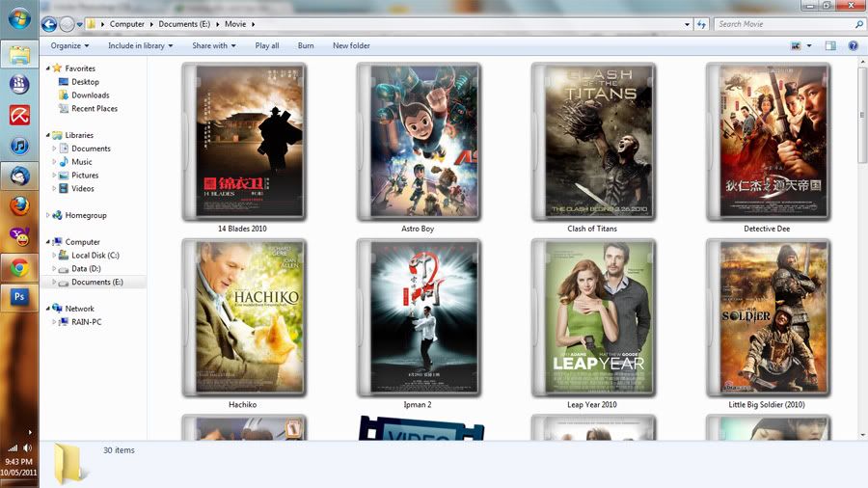Open Recent Places in Favorites

95,108
